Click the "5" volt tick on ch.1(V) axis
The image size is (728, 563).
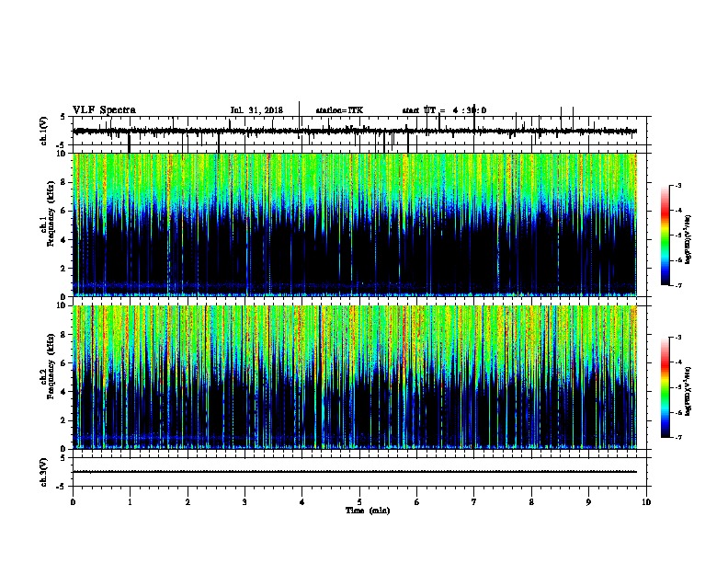point(63,116)
